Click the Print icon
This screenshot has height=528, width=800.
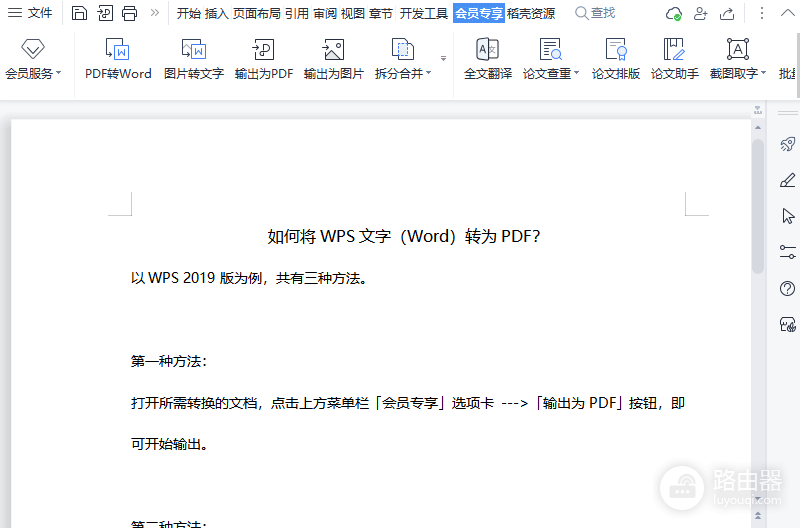pyautogui.click(x=130, y=13)
